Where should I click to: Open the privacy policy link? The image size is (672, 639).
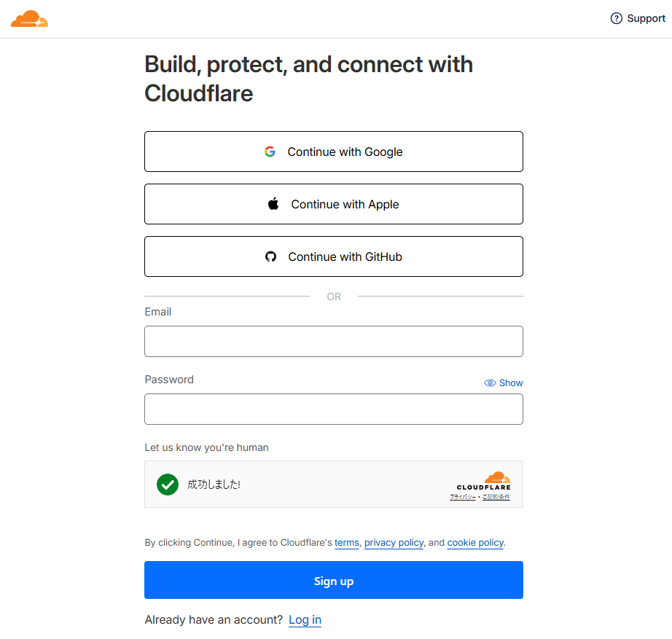click(x=394, y=543)
